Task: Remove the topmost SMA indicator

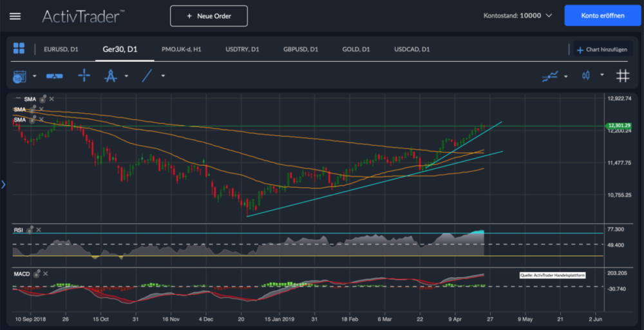Action: tap(52, 99)
